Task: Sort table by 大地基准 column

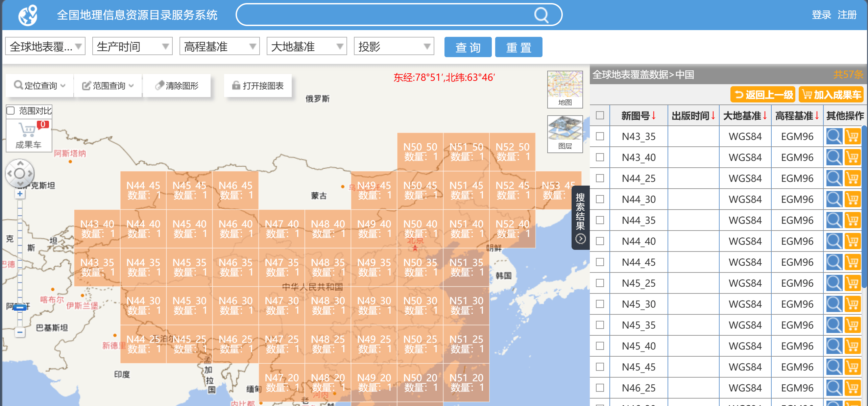Action: click(745, 116)
